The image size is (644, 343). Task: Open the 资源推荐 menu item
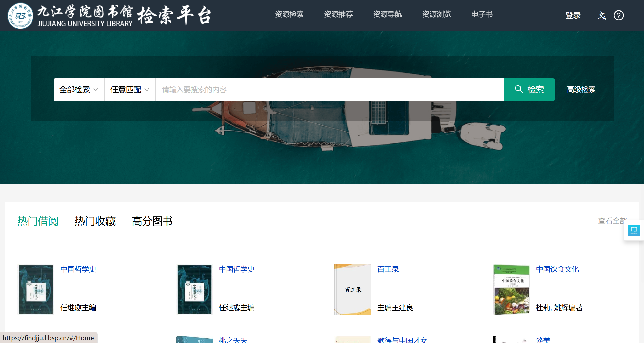pyautogui.click(x=338, y=14)
